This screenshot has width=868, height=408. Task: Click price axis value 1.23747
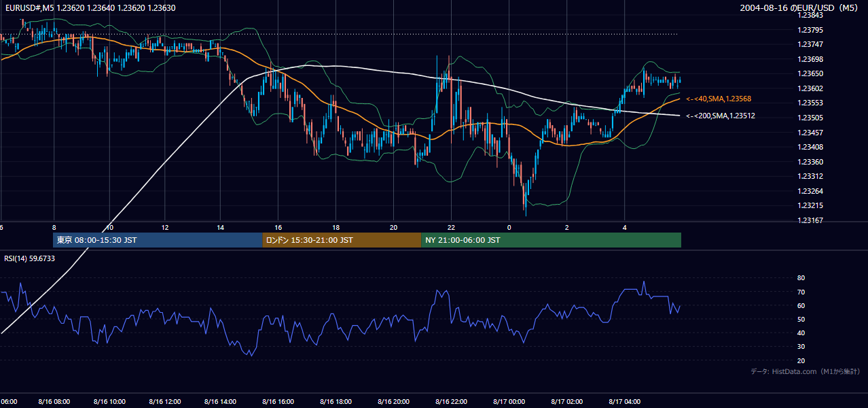point(810,44)
